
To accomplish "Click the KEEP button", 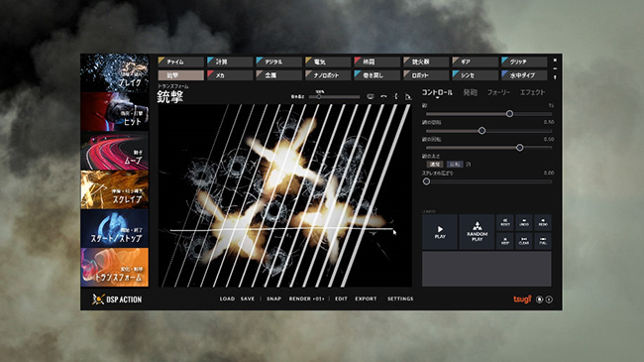I will pos(505,241).
